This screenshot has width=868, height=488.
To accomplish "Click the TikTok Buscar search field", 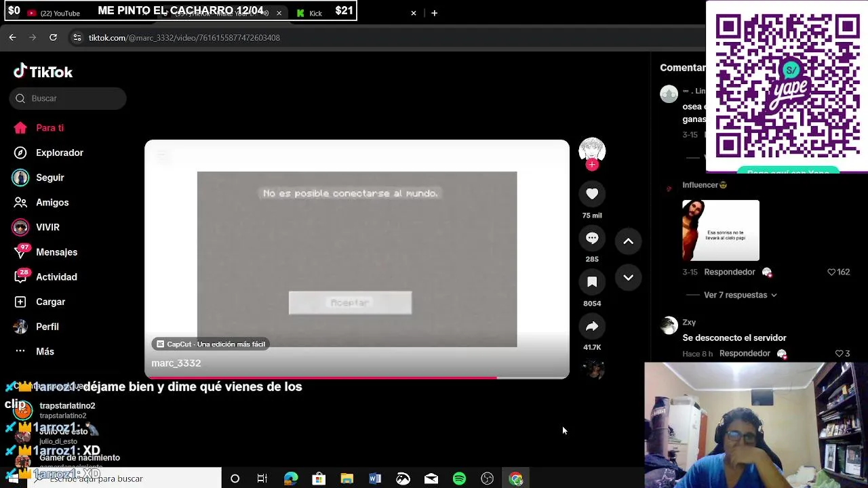I will point(68,98).
